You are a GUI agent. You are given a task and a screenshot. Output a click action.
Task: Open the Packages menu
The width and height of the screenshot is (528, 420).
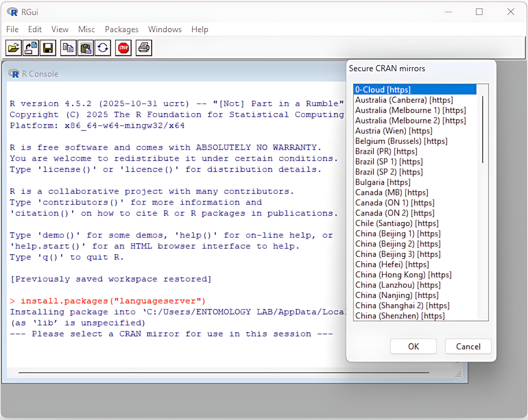[x=121, y=29]
